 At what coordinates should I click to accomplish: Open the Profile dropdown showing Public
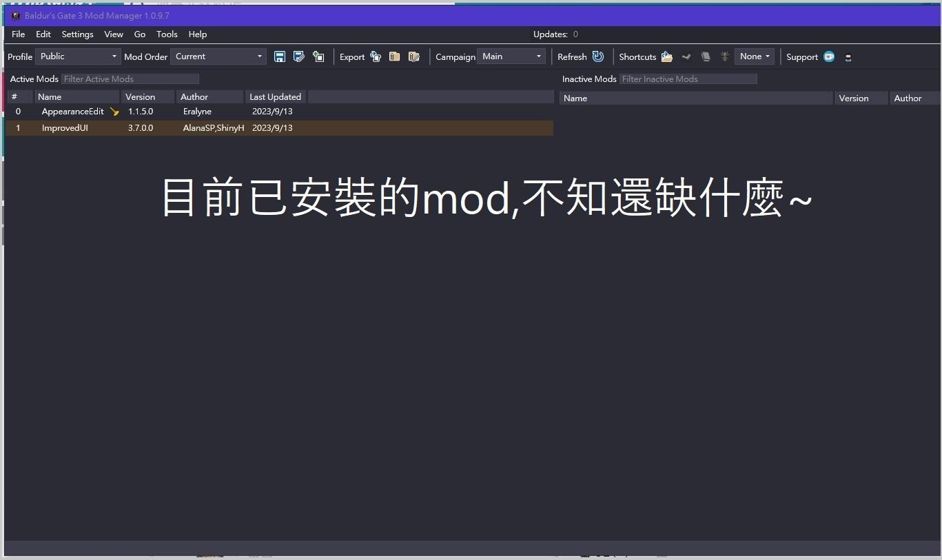pyautogui.click(x=79, y=56)
